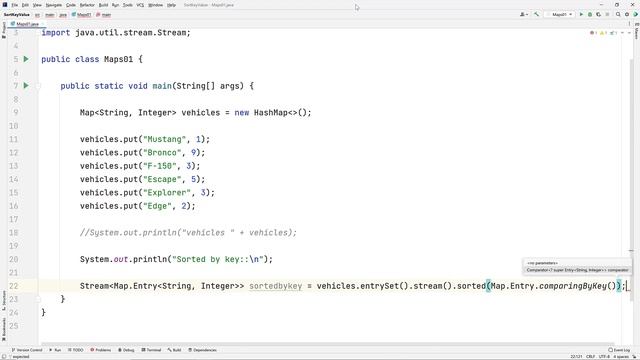Open IDE settings gear icon
Image resolution: width=640 pixels, height=360 pixels.
tap(627, 14)
